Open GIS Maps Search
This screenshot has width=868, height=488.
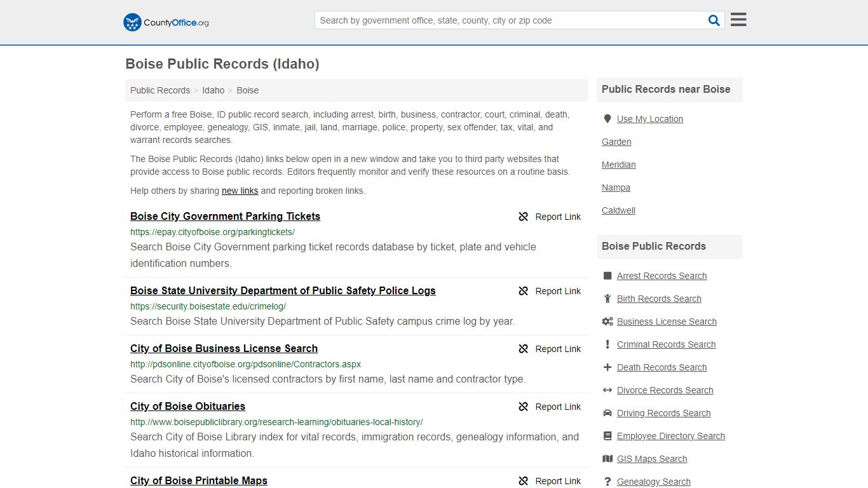(652, 459)
